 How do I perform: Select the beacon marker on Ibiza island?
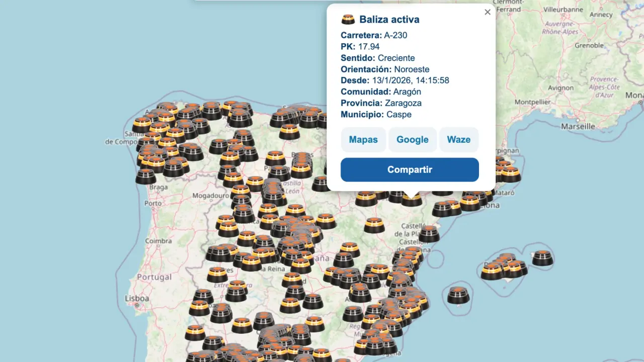(458, 295)
